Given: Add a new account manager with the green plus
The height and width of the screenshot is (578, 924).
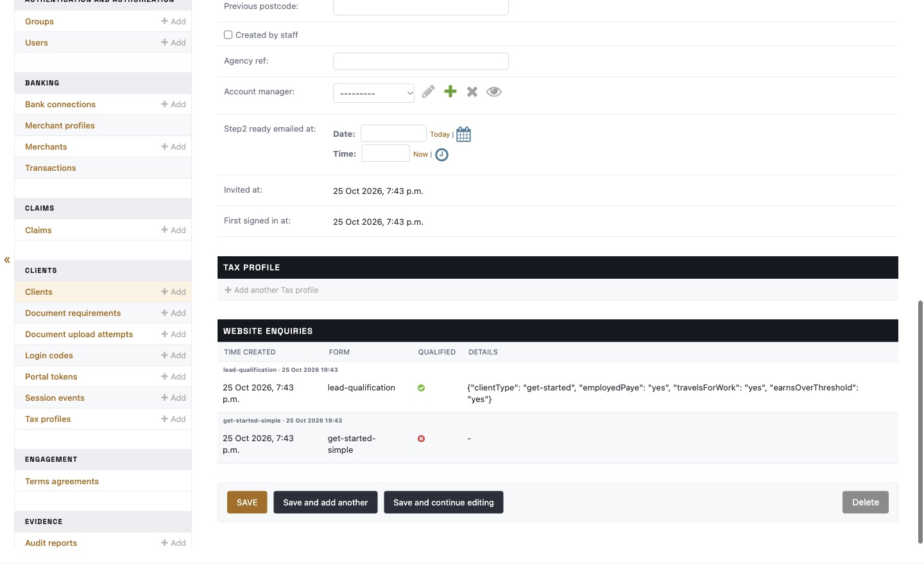Looking at the screenshot, I should click(x=450, y=92).
